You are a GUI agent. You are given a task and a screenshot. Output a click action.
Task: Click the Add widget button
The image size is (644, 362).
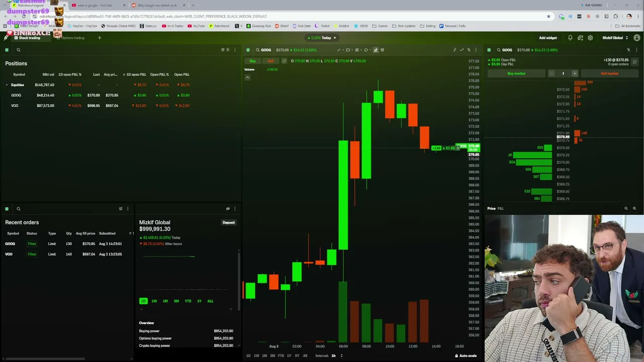pyautogui.click(x=548, y=38)
